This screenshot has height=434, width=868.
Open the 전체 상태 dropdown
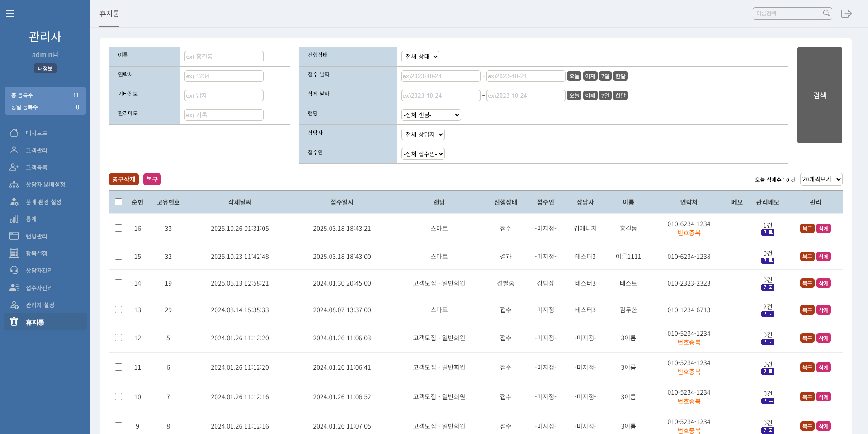pyautogui.click(x=420, y=57)
